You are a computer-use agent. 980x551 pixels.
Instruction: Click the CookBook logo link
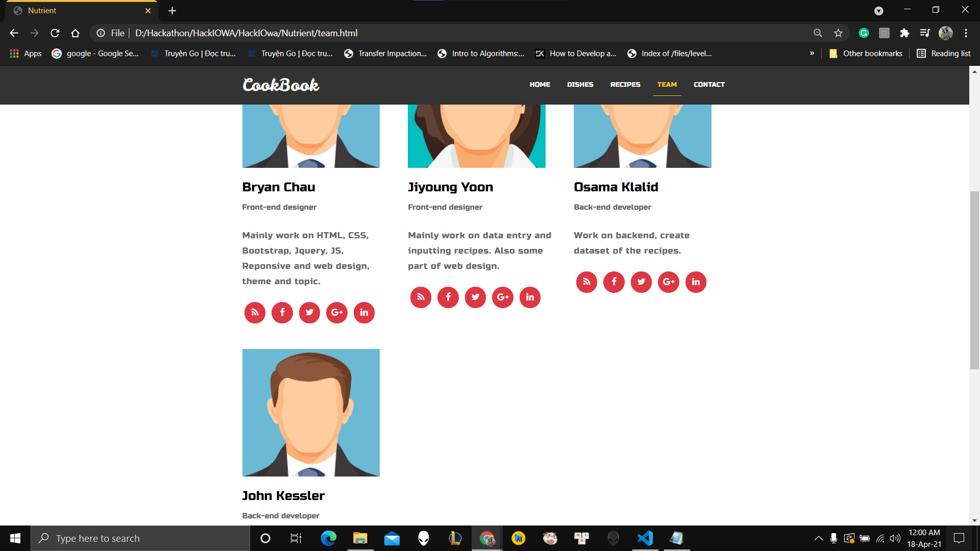[x=281, y=85]
